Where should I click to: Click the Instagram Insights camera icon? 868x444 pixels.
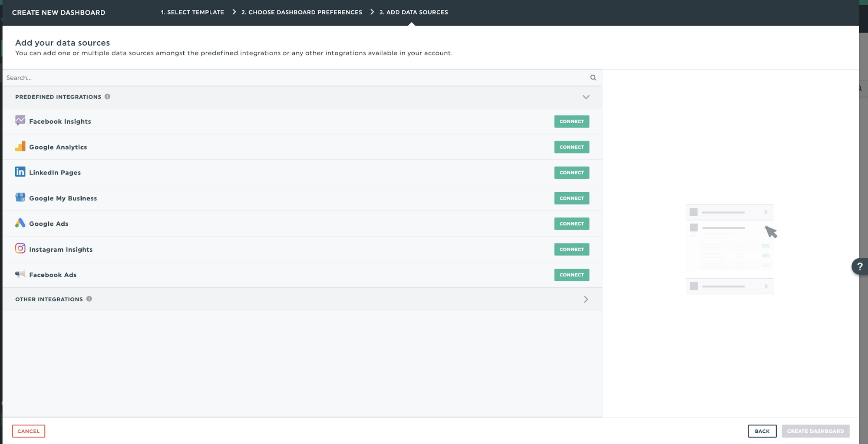pos(20,249)
